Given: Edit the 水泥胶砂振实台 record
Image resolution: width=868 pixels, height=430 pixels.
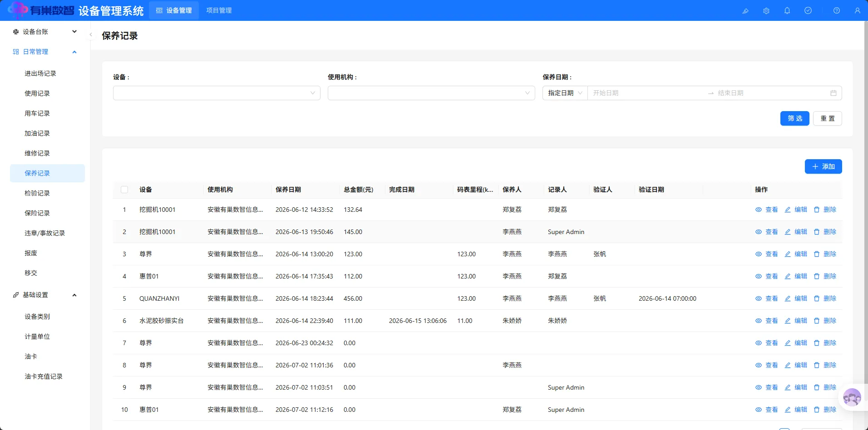Looking at the screenshot, I should tap(796, 321).
